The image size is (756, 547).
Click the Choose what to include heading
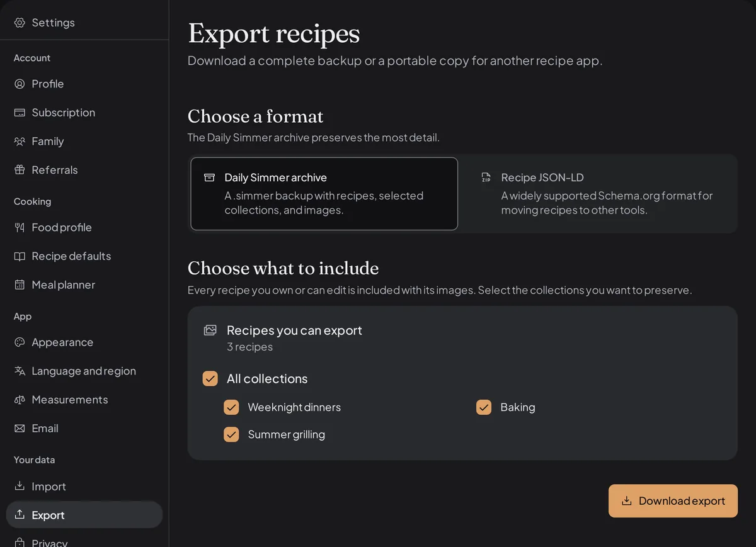point(283,268)
